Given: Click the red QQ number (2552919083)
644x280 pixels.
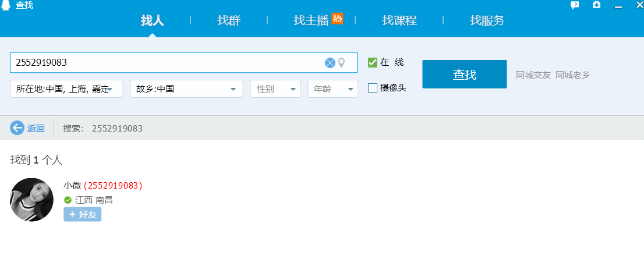Looking at the screenshot, I should pos(113,186).
